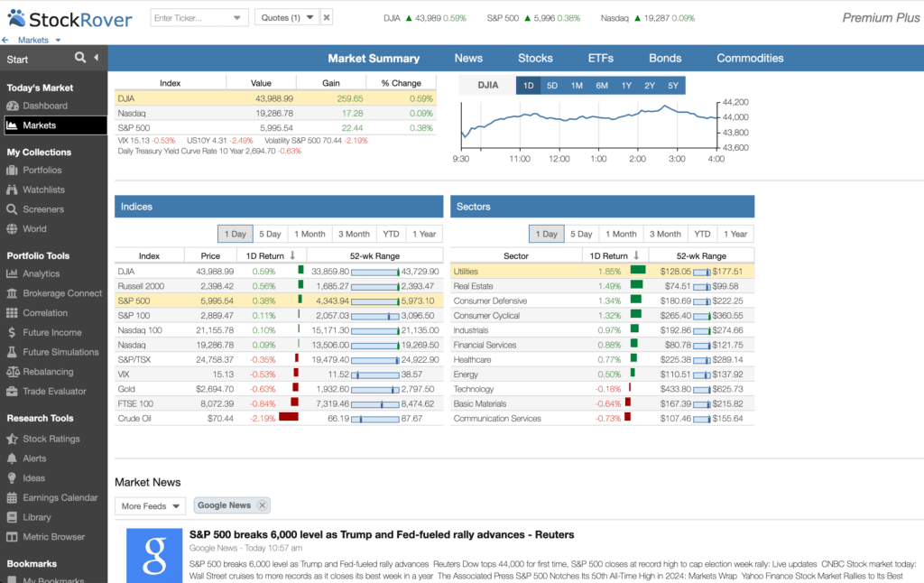Open Analytics portfolio tool

point(33,273)
